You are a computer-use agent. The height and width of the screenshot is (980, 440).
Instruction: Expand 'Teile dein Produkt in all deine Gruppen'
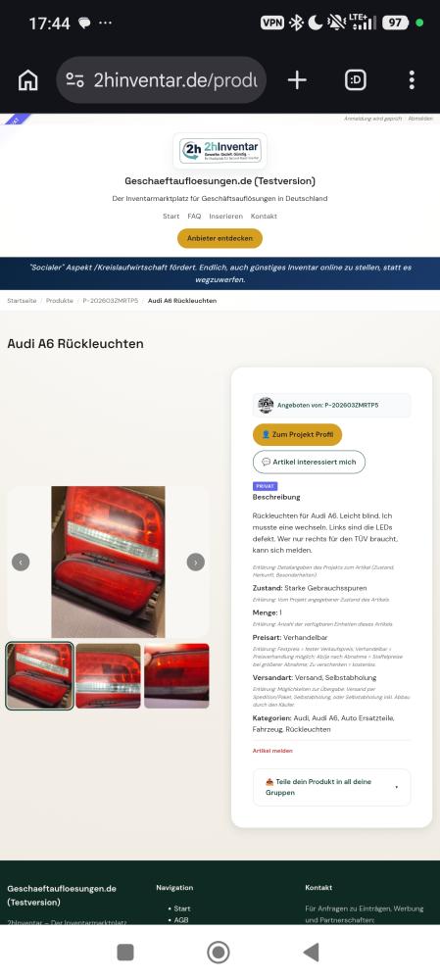[332, 787]
